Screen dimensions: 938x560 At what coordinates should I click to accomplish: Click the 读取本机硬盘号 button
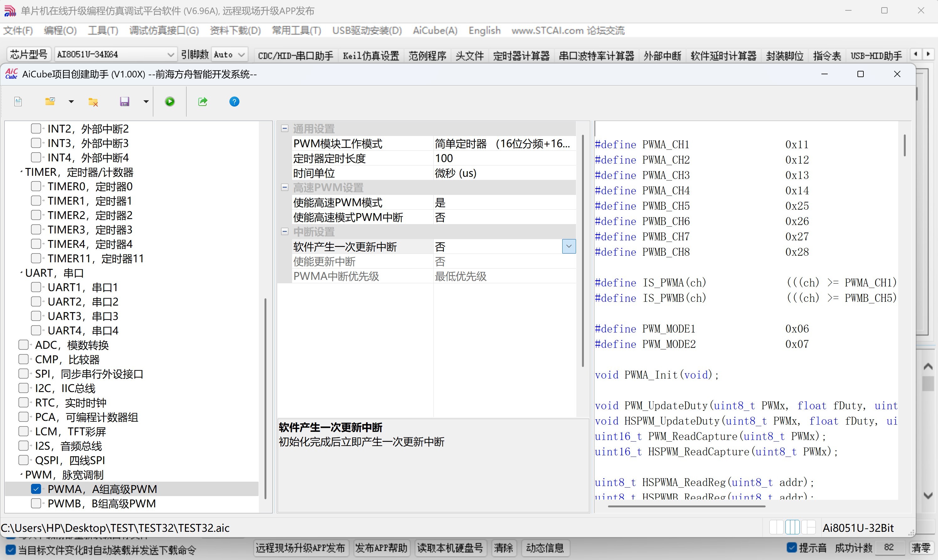coord(450,548)
